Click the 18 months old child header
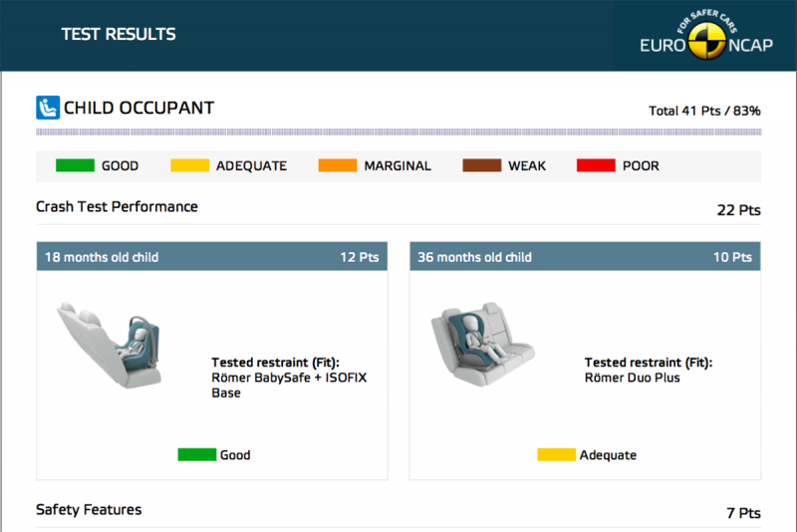Viewport: 797px width, 532px height. (x=102, y=257)
